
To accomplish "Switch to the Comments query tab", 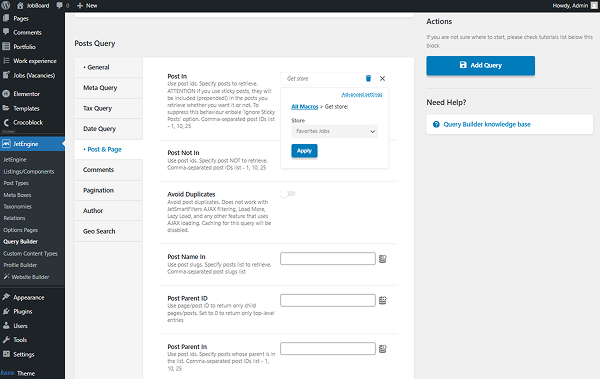I will (x=108, y=170).
